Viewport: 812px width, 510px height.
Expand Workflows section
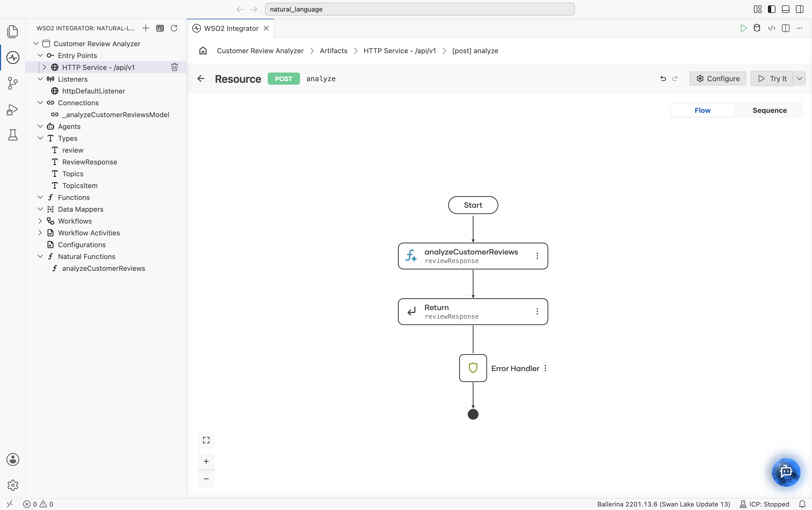tap(40, 221)
